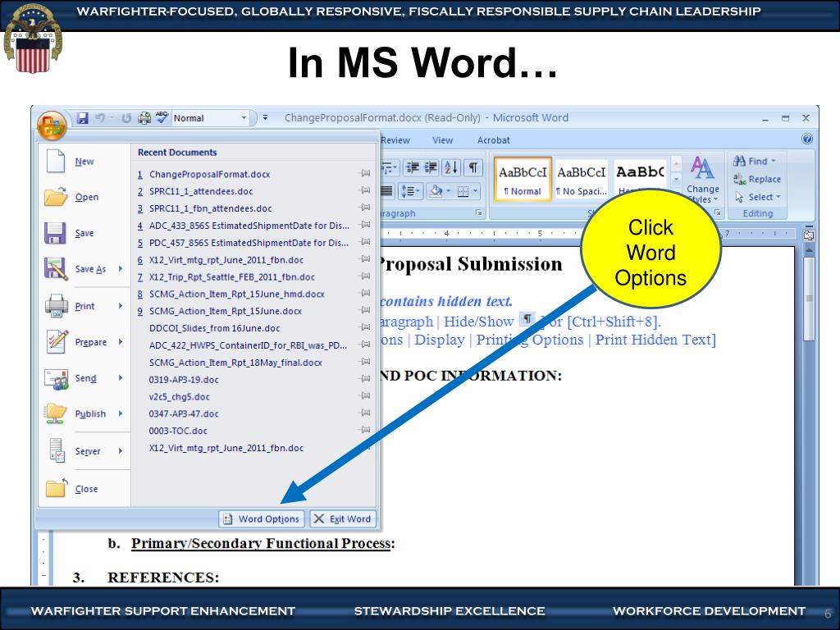Click the Paragraph dialog launcher icon
840x630 pixels.
pyautogui.click(x=478, y=213)
